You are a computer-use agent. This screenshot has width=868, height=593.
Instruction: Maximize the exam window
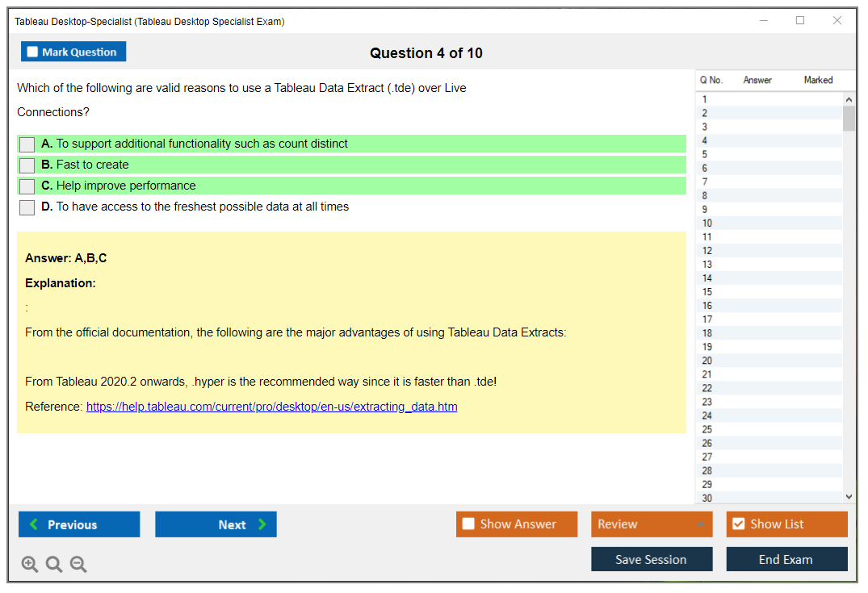click(800, 21)
